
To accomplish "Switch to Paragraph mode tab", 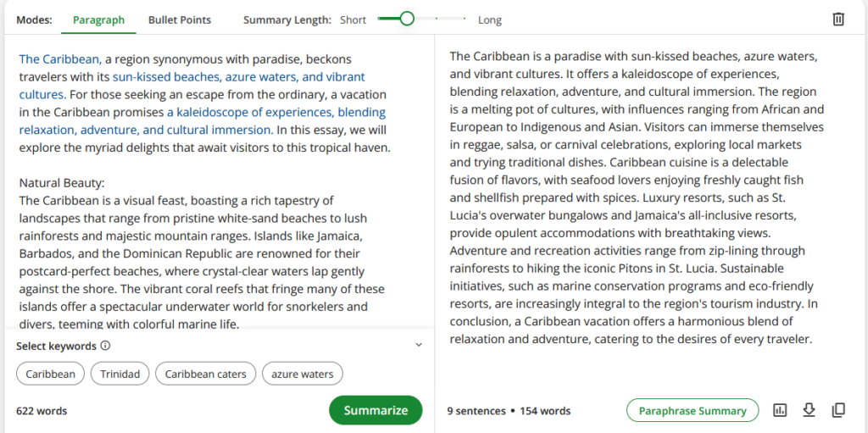I will coord(98,19).
